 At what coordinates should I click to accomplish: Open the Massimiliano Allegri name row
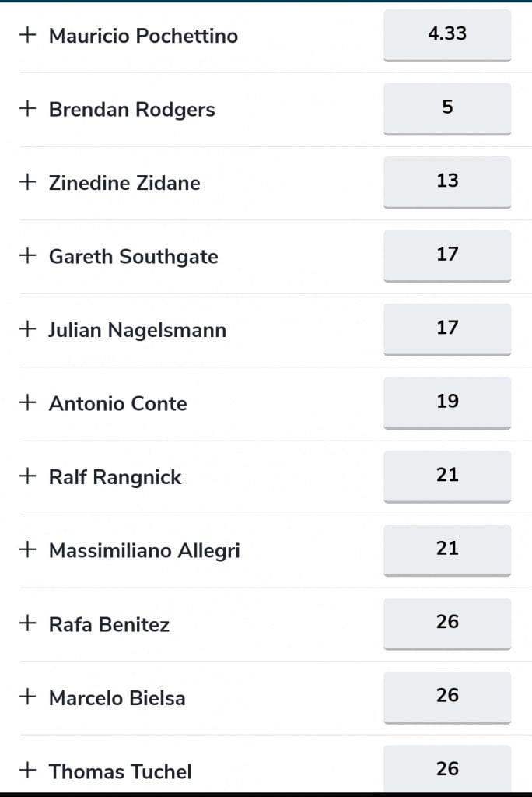tap(145, 550)
